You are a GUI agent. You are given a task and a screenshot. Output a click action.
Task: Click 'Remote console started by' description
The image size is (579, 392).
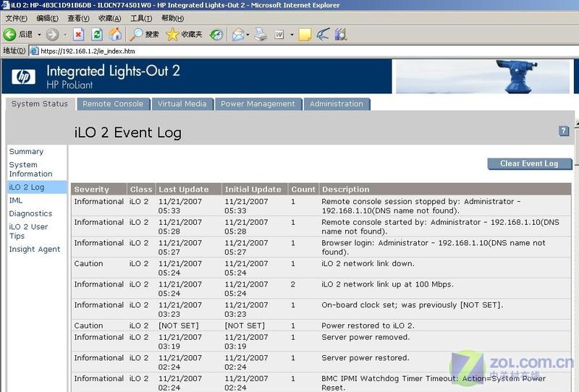(440, 226)
